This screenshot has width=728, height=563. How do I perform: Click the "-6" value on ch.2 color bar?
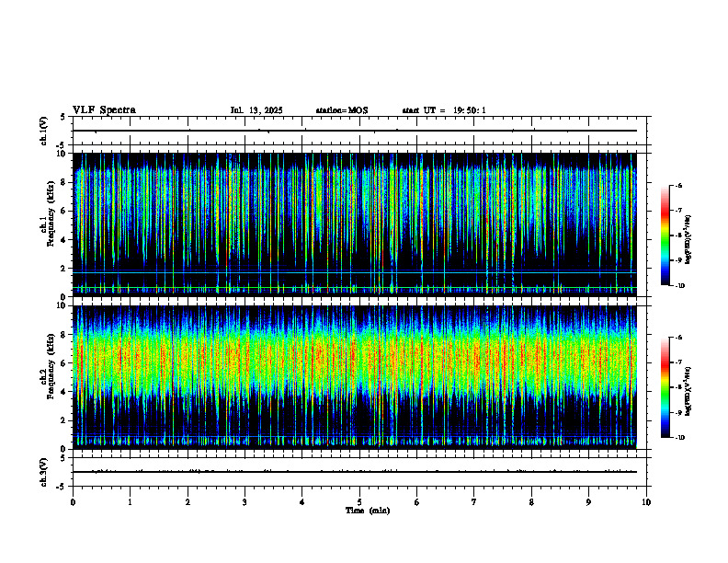click(x=678, y=338)
